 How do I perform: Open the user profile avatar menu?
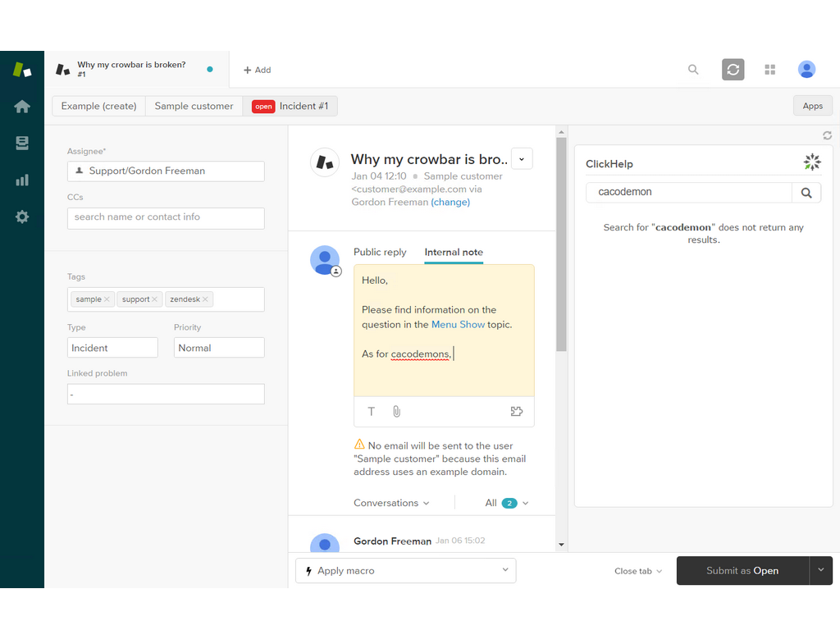click(806, 70)
